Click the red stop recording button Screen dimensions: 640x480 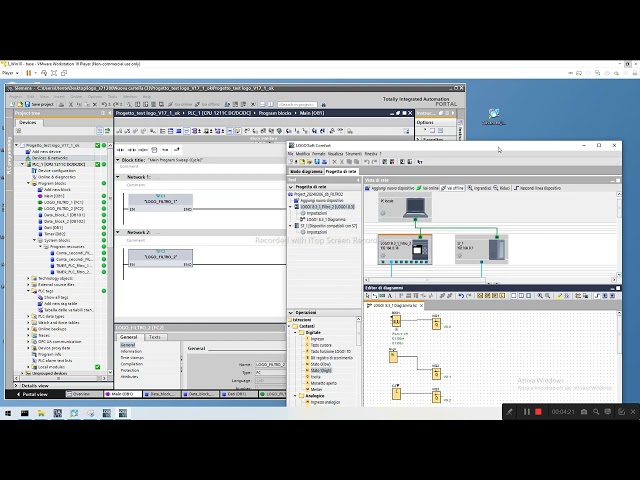click(538, 412)
